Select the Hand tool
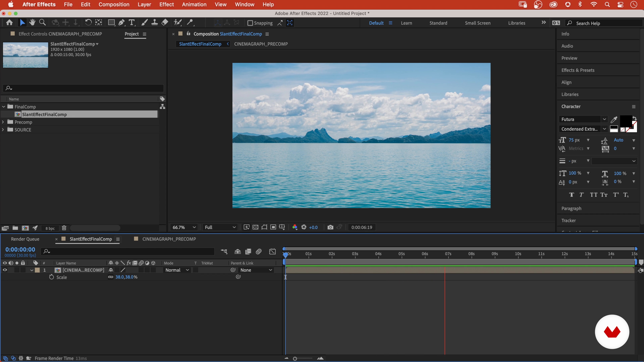644x362 pixels. pos(32,23)
